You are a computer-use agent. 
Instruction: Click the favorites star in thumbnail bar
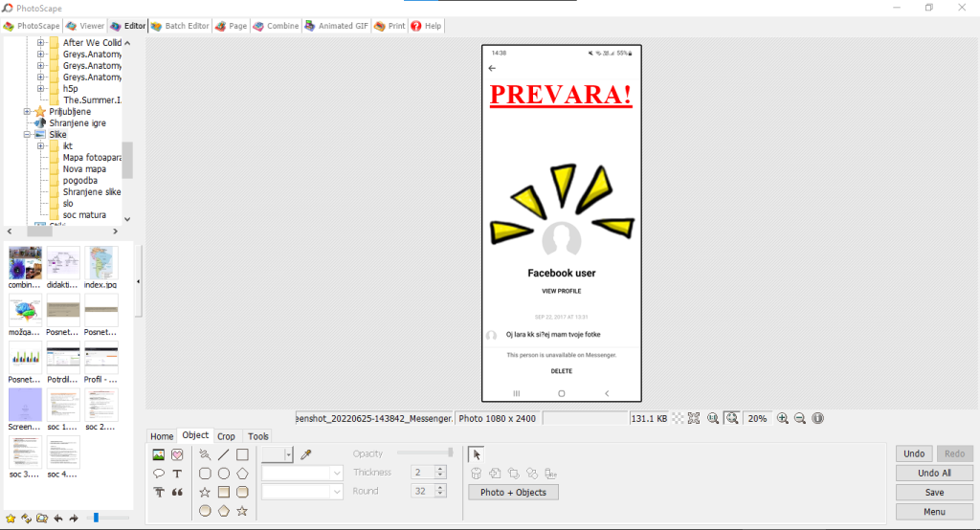(x=11, y=519)
